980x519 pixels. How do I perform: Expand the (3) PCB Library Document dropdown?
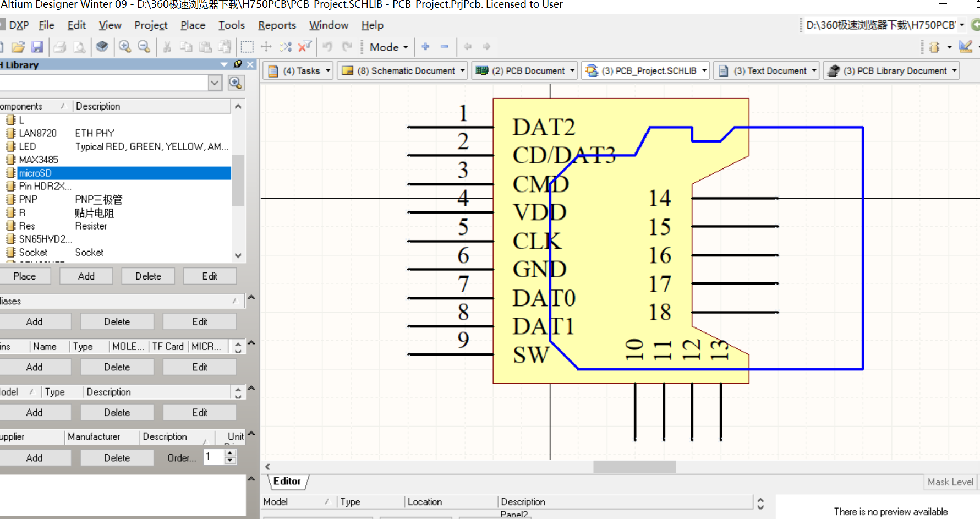[955, 70]
